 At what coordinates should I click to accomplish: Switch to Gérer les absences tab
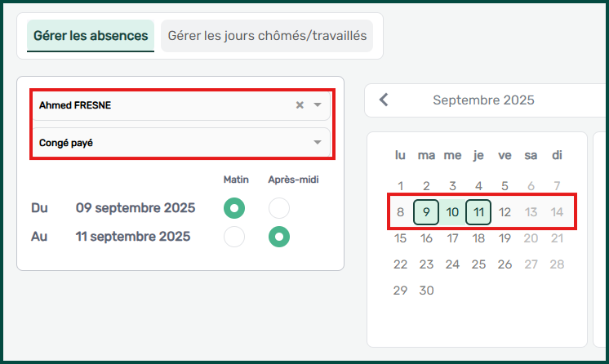pyautogui.click(x=91, y=36)
